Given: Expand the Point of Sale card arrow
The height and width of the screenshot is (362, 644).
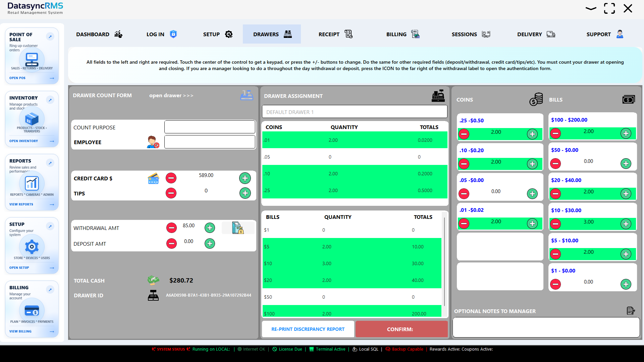Looking at the screenshot, I should coord(50,37).
